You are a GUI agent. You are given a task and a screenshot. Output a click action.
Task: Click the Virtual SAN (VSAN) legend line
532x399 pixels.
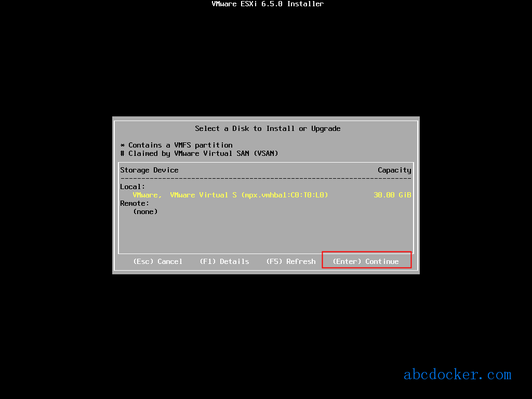click(199, 153)
